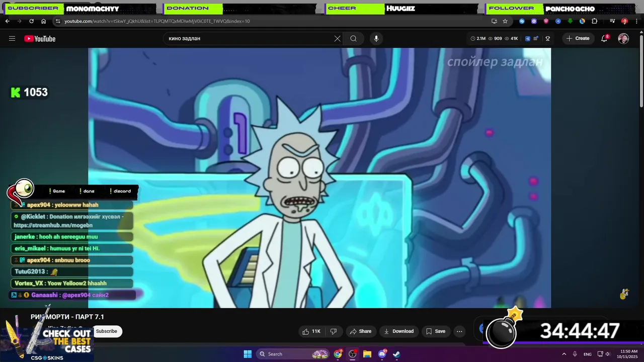
Task: Open the media control playlist icon
Action: tap(612, 21)
